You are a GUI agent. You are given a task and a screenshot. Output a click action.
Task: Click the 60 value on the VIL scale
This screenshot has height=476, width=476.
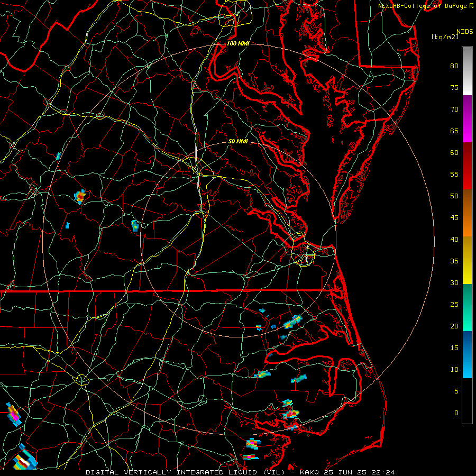454,153
